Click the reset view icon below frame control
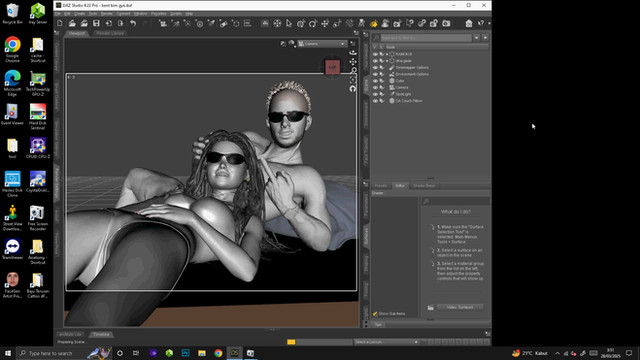 coord(353,89)
